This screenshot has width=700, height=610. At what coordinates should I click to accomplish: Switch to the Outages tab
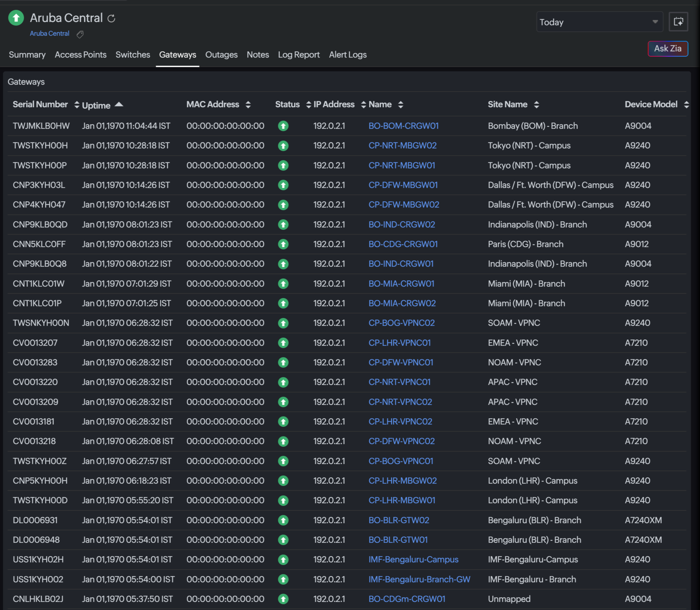(221, 55)
